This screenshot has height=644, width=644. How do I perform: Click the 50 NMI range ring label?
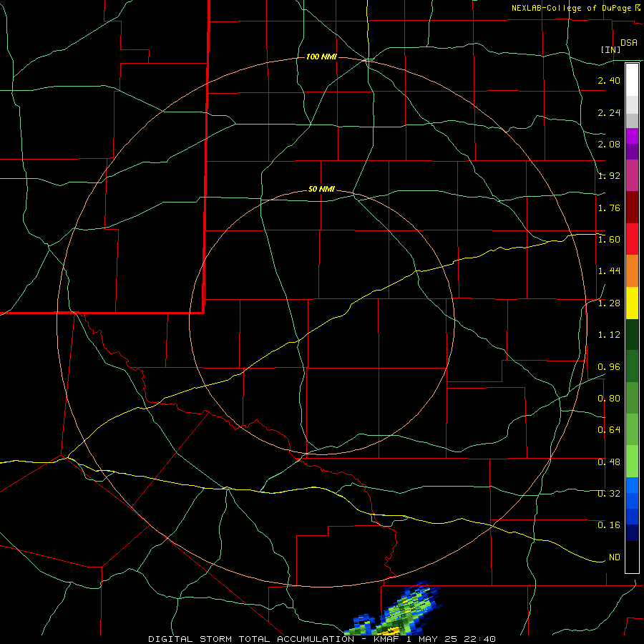coord(321,190)
